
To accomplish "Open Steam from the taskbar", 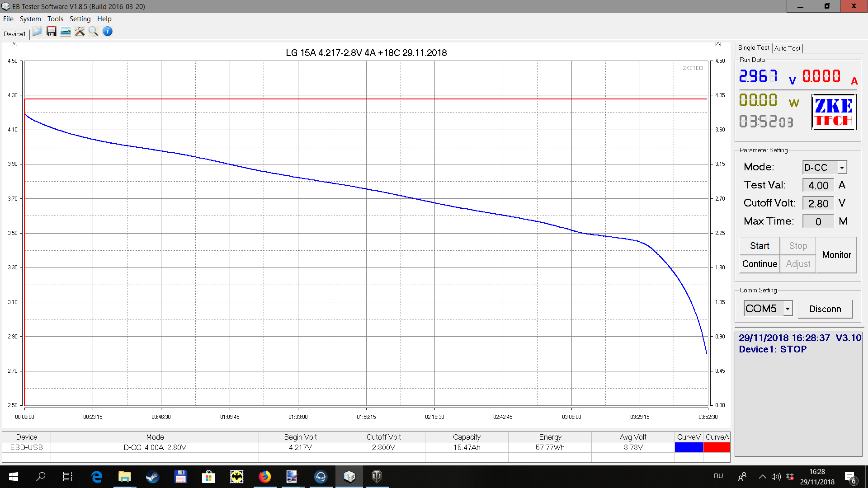I will point(152,477).
